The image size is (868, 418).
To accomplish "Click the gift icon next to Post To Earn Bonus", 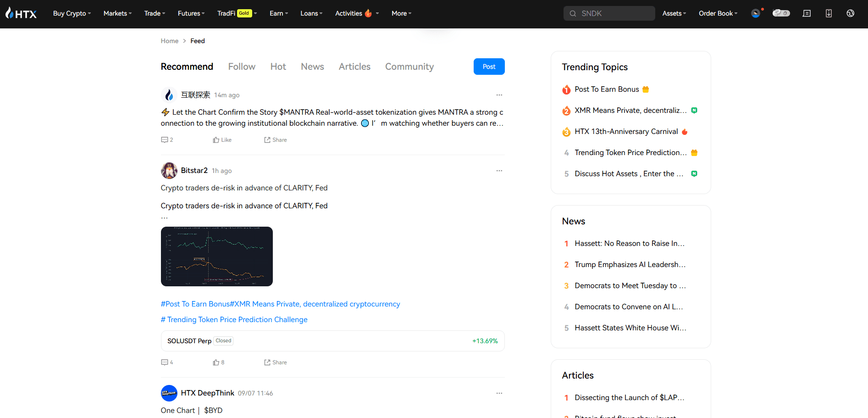I will click(646, 89).
